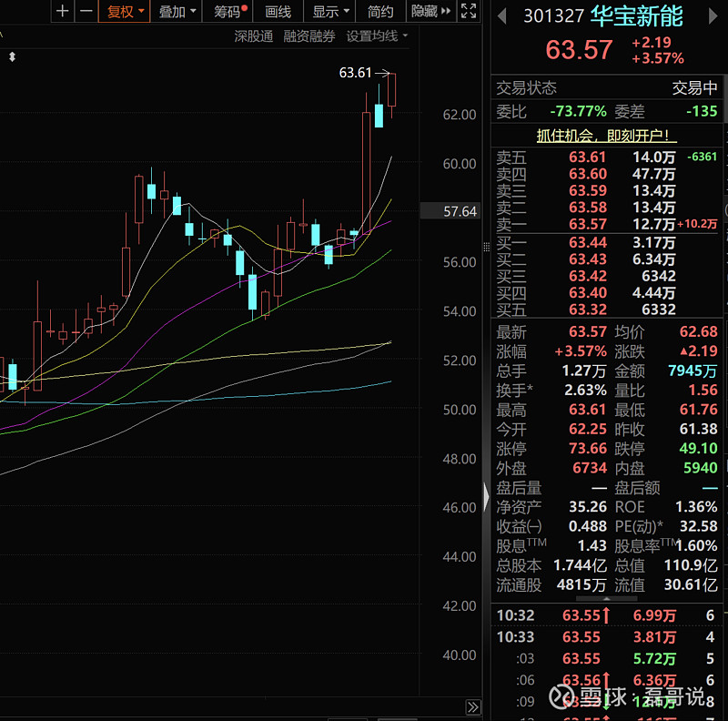Image resolution: width=728 pixels, height=721 pixels.
Task: Zoom out the K-line chart with minus button
Action: tap(86, 11)
